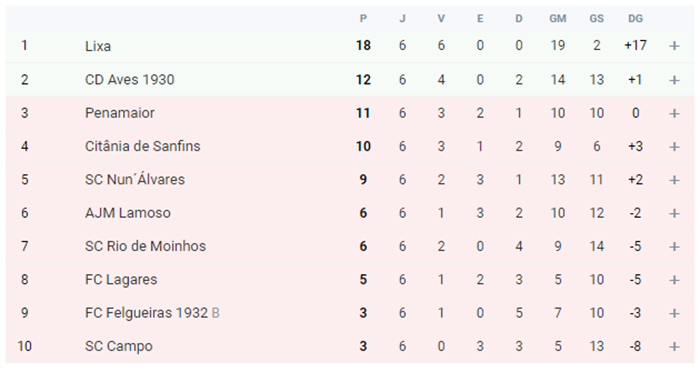The image size is (700, 372).
Task: Expand details for CD Aves 1930
Action: (x=674, y=80)
